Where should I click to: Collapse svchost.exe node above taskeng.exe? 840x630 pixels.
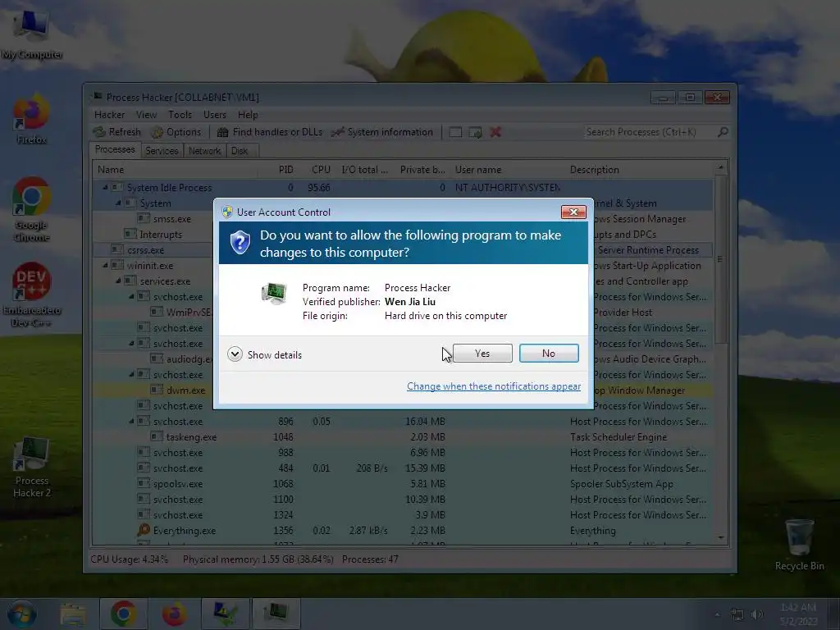point(131,421)
